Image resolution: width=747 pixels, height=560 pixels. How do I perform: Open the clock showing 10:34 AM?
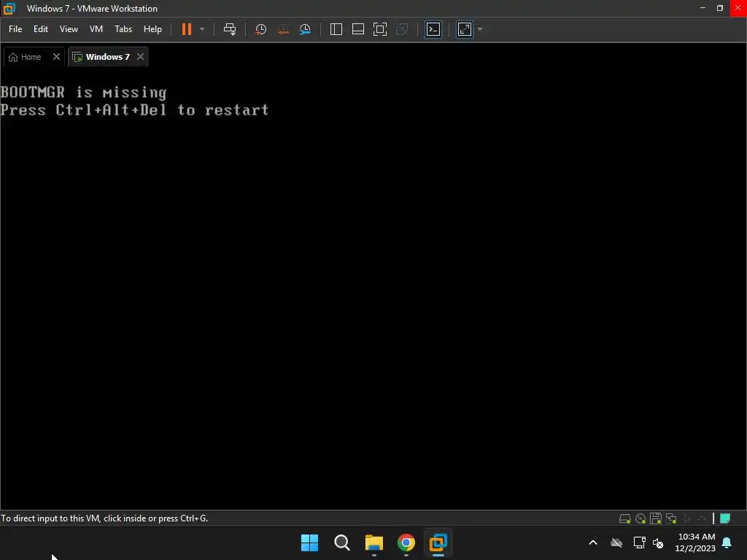click(695, 542)
